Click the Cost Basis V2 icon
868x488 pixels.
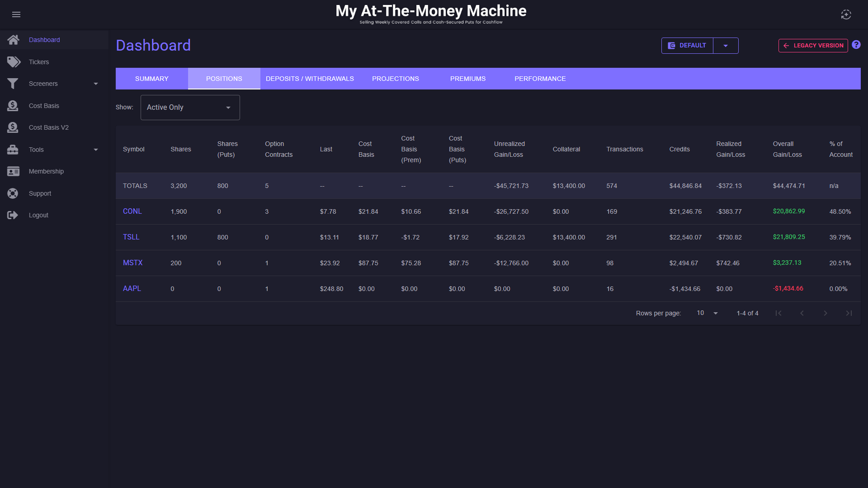coord(13,127)
